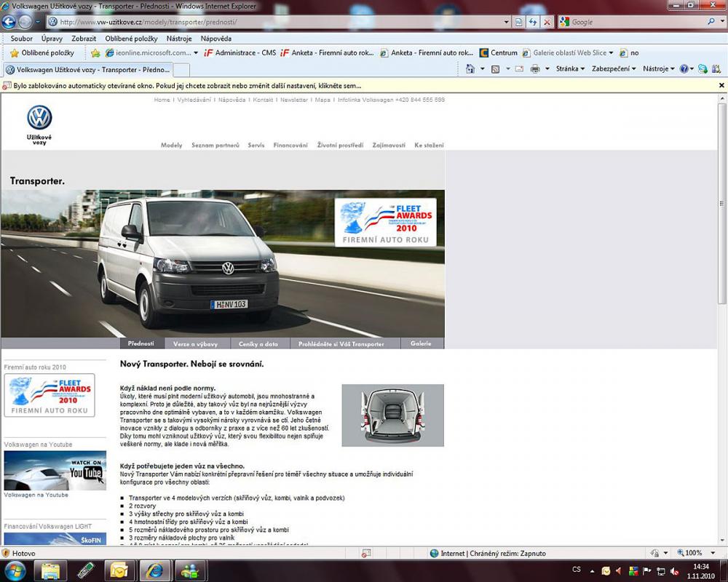The height and width of the screenshot is (582, 728).
Task: Click the Action Center flag tray icon
Action: (646, 571)
